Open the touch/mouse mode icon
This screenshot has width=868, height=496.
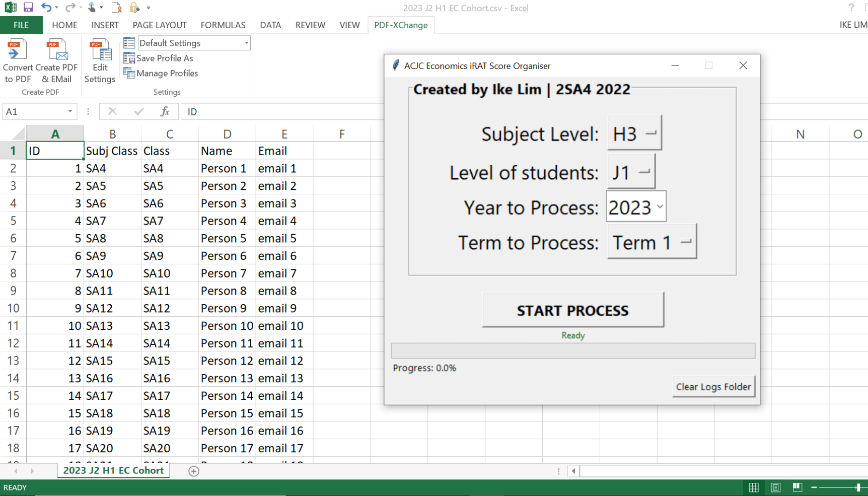pyautogui.click(x=92, y=8)
